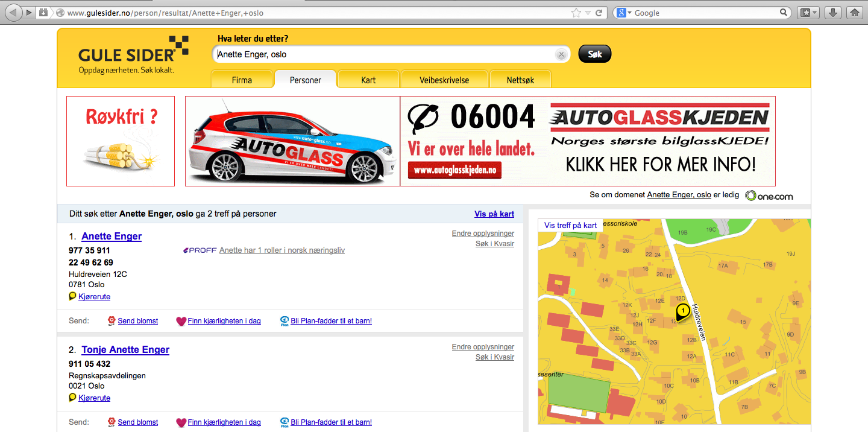Click Plan icon in Anette Enger's row
The width and height of the screenshot is (868, 432).
(285, 321)
